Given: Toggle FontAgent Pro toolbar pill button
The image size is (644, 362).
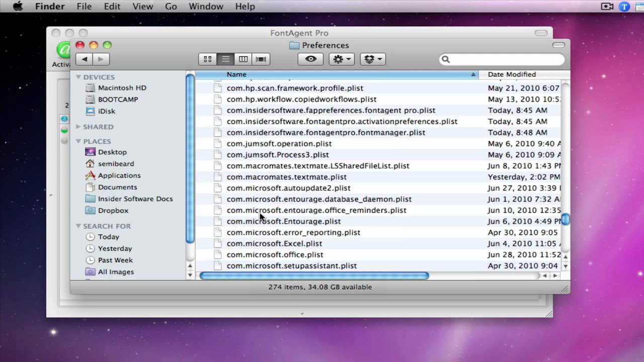Looking at the screenshot, I should pyautogui.click(x=541, y=33).
